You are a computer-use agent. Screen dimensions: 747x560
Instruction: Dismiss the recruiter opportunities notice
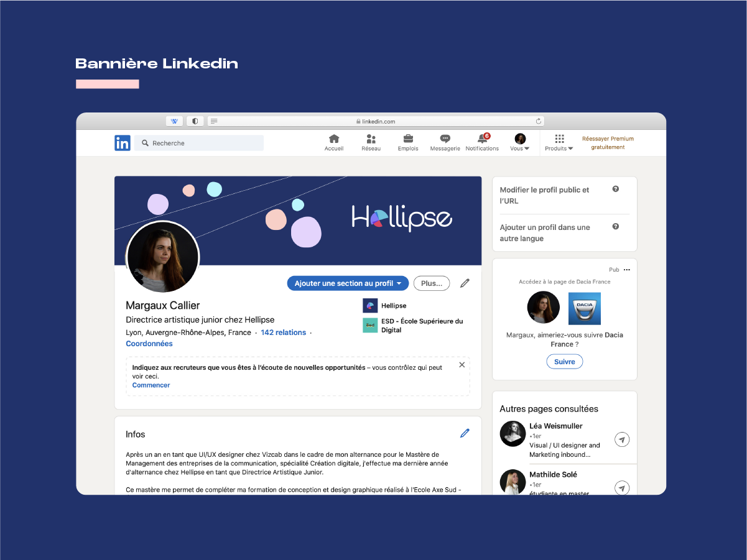tap(462, 365)
